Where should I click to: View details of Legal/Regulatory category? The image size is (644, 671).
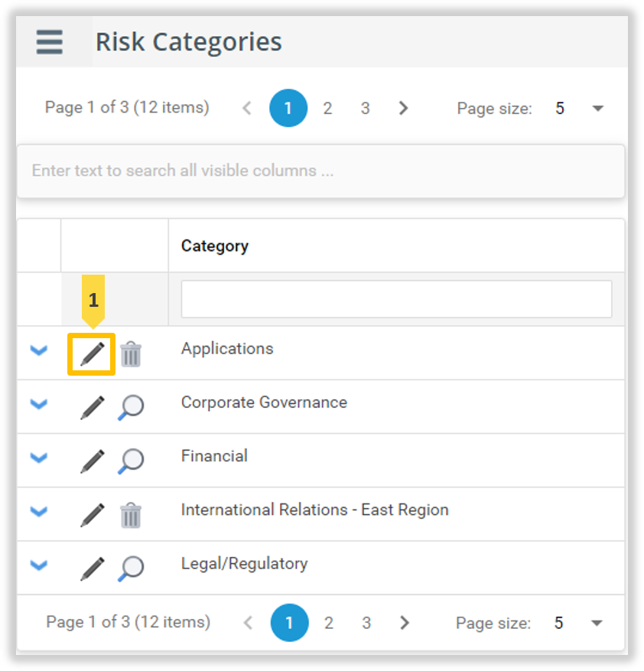coord(131,568)
